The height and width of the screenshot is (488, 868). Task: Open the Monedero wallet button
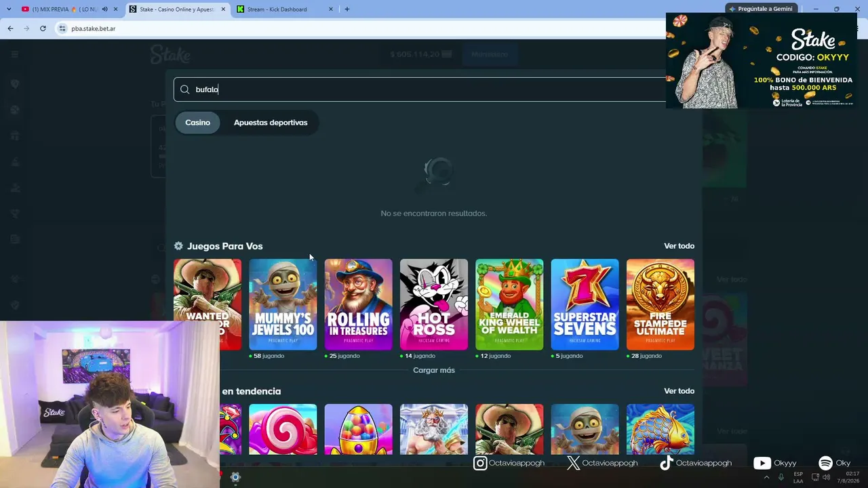click(490, 54)
